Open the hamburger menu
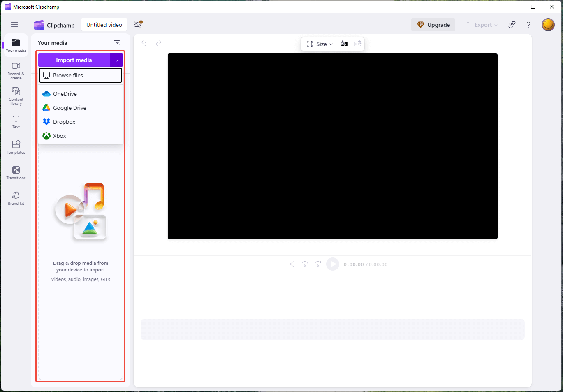 (x=14, y=25)
